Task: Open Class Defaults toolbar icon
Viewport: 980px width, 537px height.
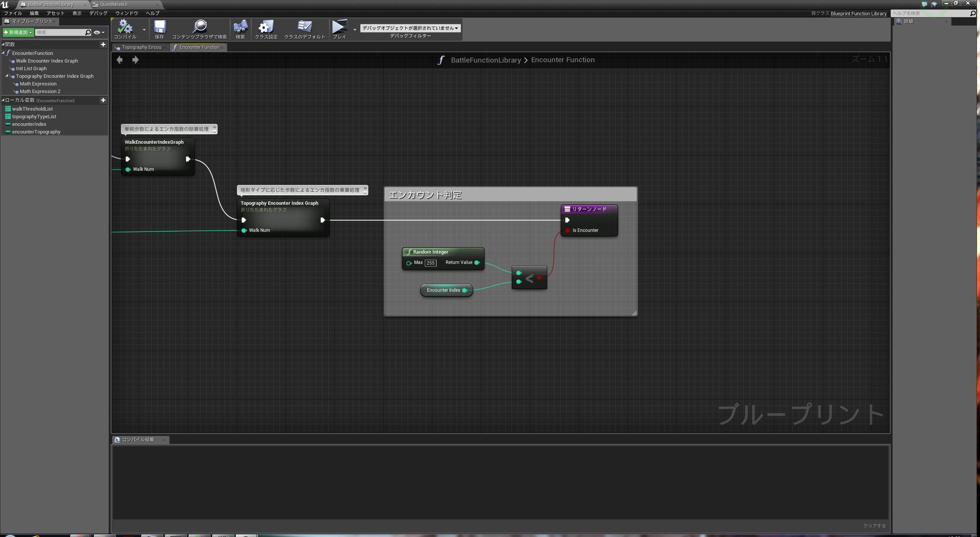Action: [x=304, y=27]
